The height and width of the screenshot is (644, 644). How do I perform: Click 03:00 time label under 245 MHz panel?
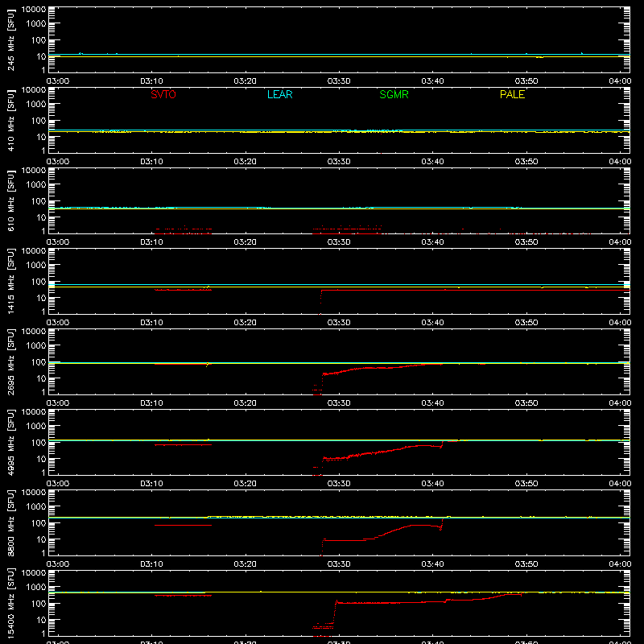[x=58, y=81]
